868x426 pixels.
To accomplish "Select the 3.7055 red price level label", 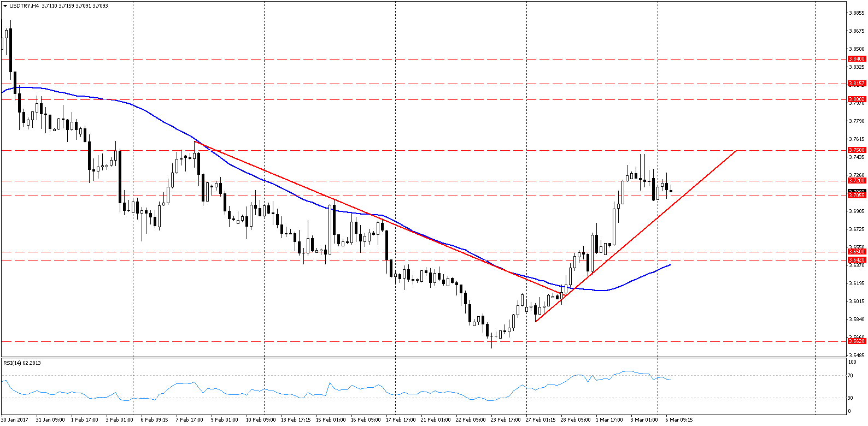I will coord(857,196).
